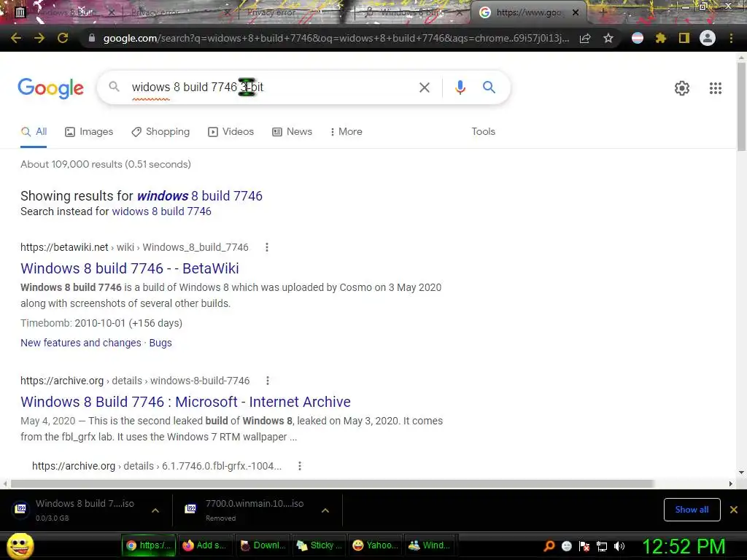Open the striped flag extension icon
The width and height of the screenshot is (747, 560).
click(x=638, y=38)
